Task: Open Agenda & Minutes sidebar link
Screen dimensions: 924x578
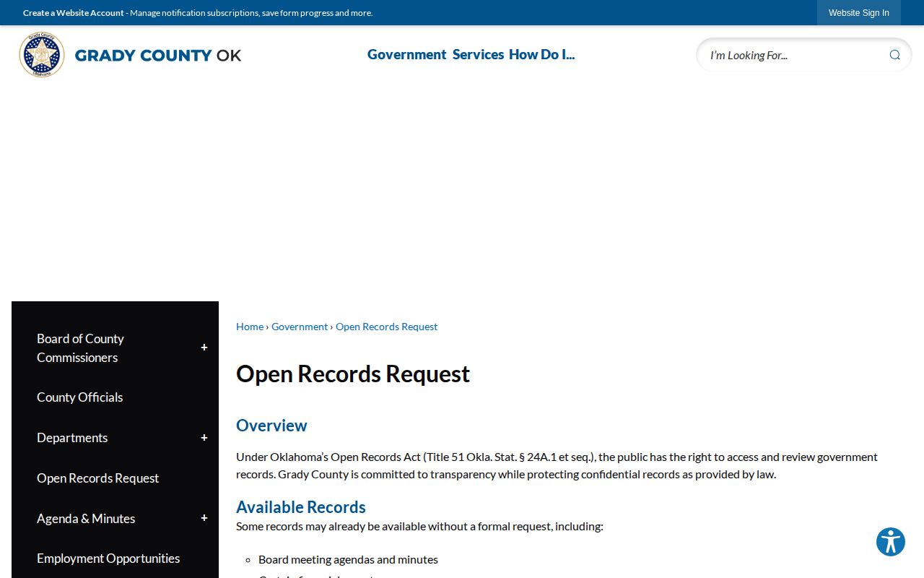Action: coord(86,519)
